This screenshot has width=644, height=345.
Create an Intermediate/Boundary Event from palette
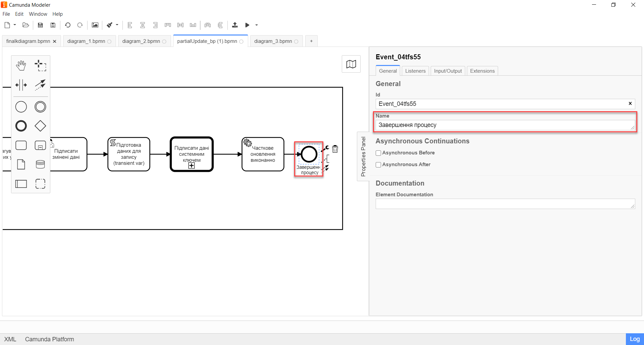click(x=40, y=107)
